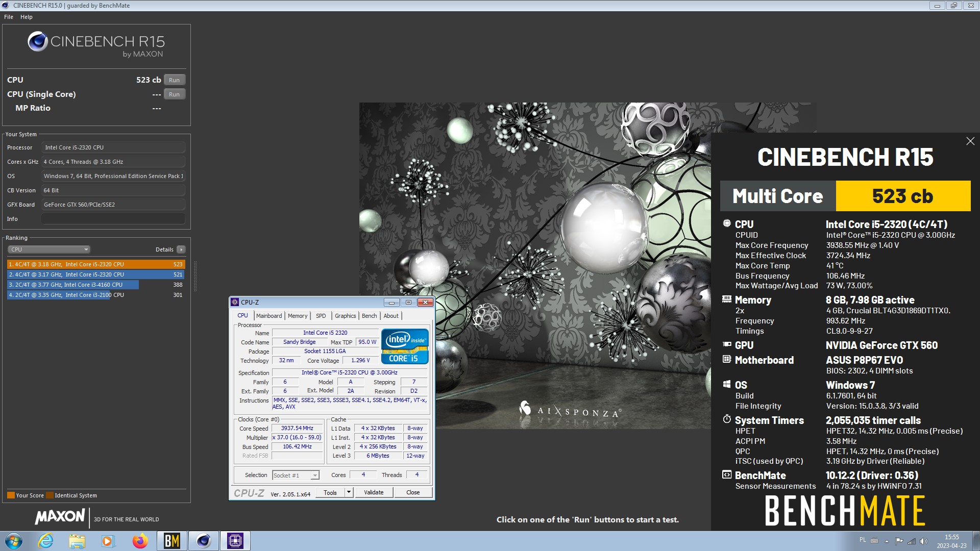This screenshot has height=551, width=980.
Task: Click the BenchMate Memory module icon
Action: pyautogui.click(x=727, y=299)
